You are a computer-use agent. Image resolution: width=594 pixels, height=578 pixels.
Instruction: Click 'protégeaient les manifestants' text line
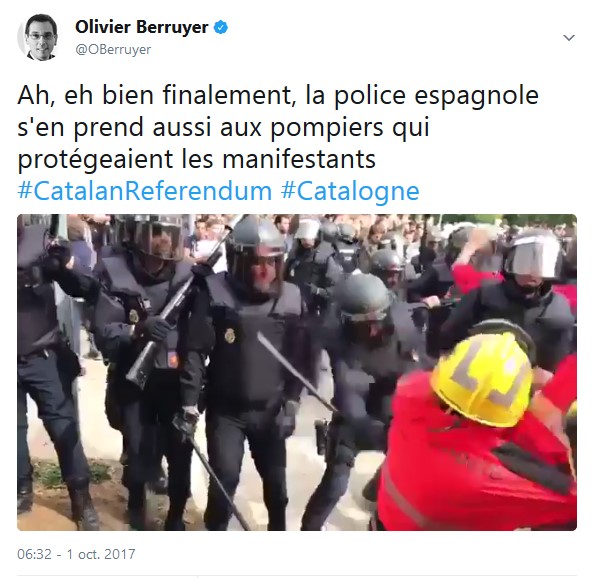point(197,159)
